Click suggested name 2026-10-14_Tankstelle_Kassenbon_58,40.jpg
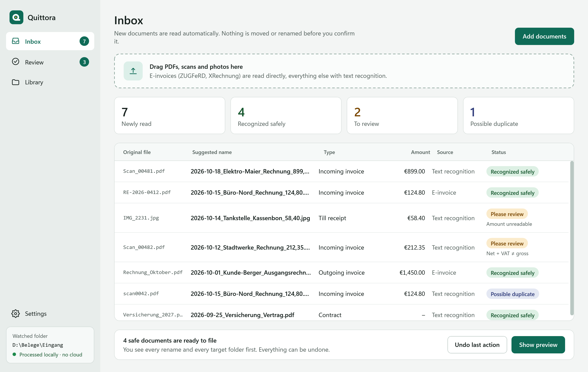 (x=250, y=218)
